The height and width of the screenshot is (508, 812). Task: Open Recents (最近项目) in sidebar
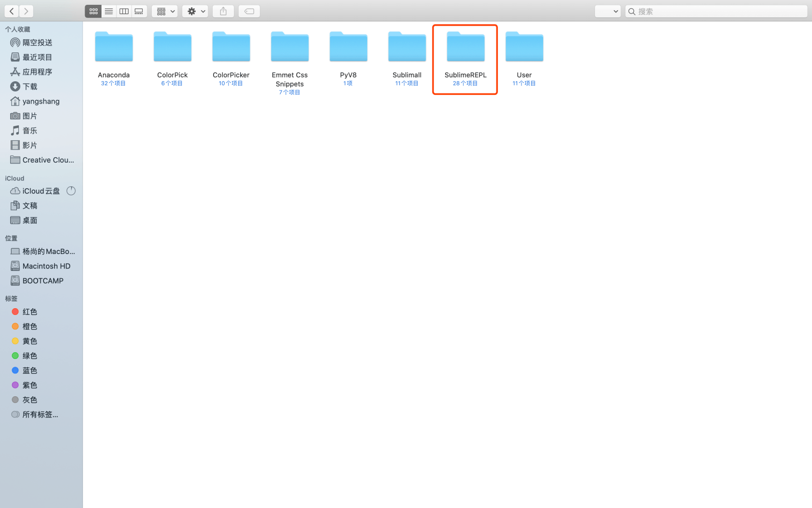pos(41,57)
